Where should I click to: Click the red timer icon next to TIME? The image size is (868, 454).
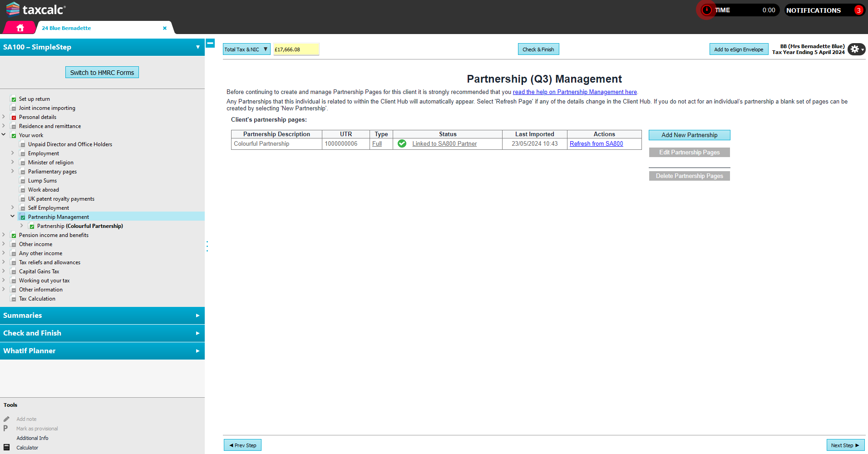click(706, 10)
